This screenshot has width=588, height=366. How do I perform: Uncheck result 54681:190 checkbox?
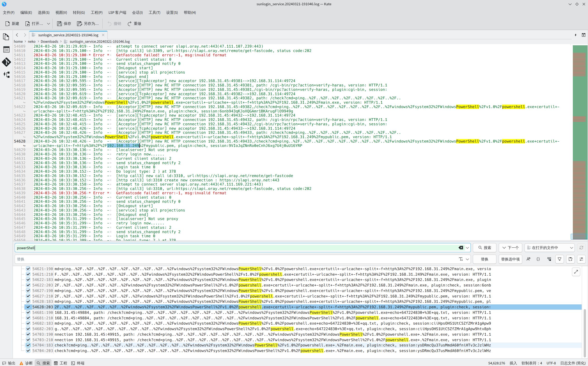tap(28, 312)
